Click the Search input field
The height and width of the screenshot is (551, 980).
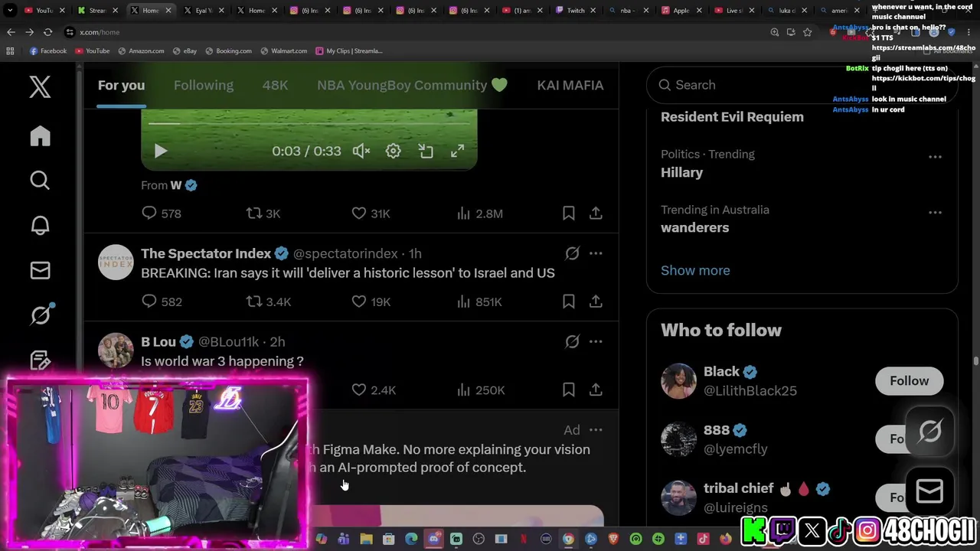coord(802,85)
